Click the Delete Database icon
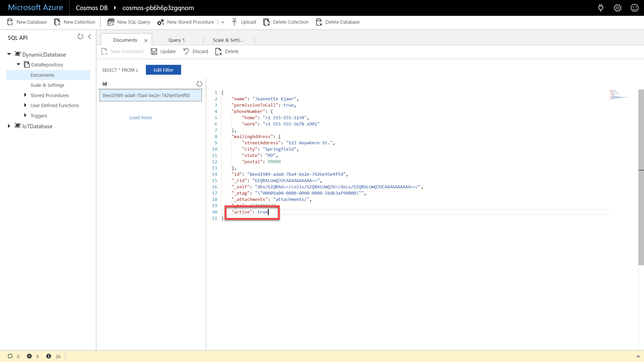 319,22
